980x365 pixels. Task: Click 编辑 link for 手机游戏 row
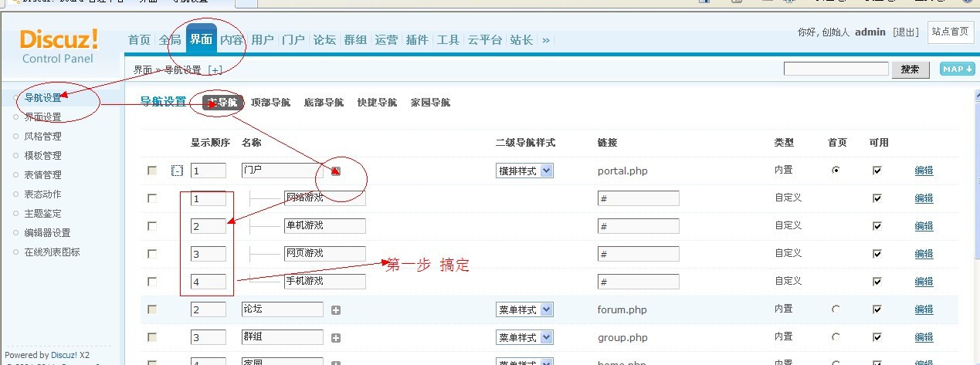[x=924, y=282]
